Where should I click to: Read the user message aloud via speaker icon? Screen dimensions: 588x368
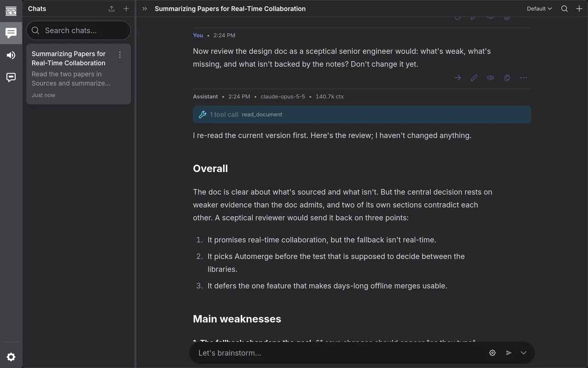coord(491,78)
